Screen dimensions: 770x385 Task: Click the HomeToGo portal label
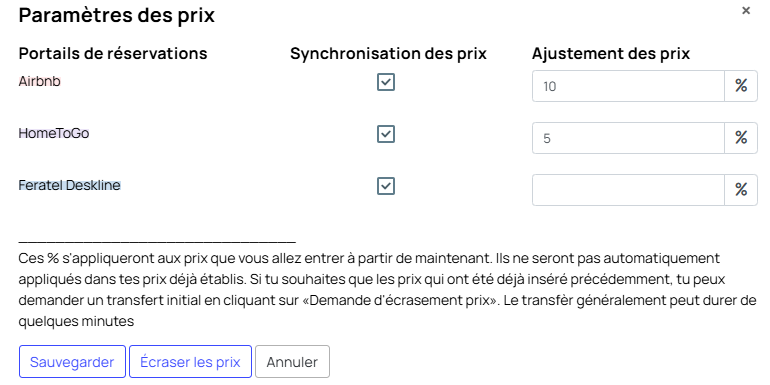coord(54,133)
